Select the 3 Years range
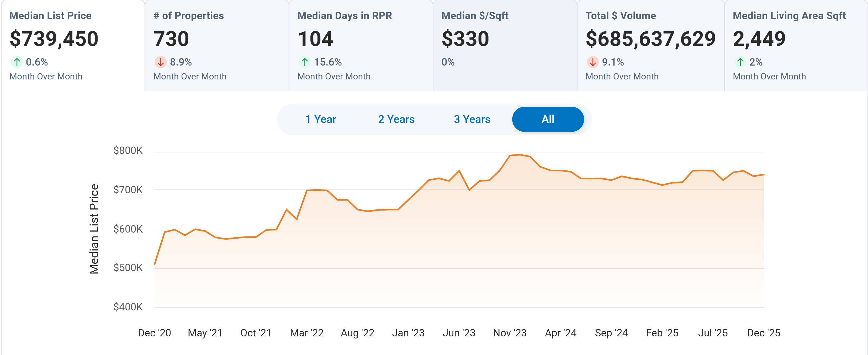The width and height of the screenshot is (868, 355). [472, 119]
